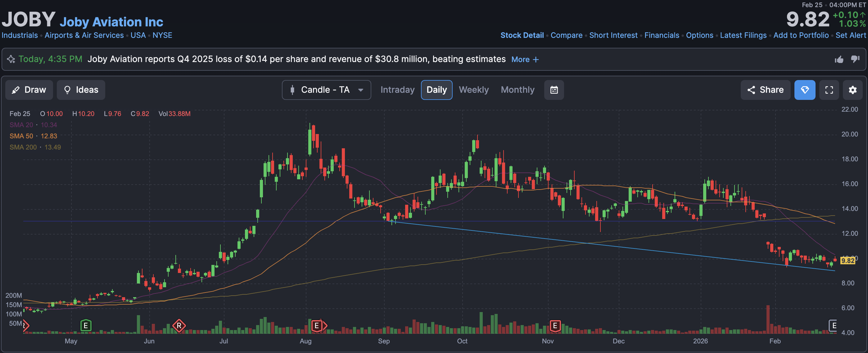Click the SMA 50 orange indicator label
868x353 pixels.
[x=21, y=136]
